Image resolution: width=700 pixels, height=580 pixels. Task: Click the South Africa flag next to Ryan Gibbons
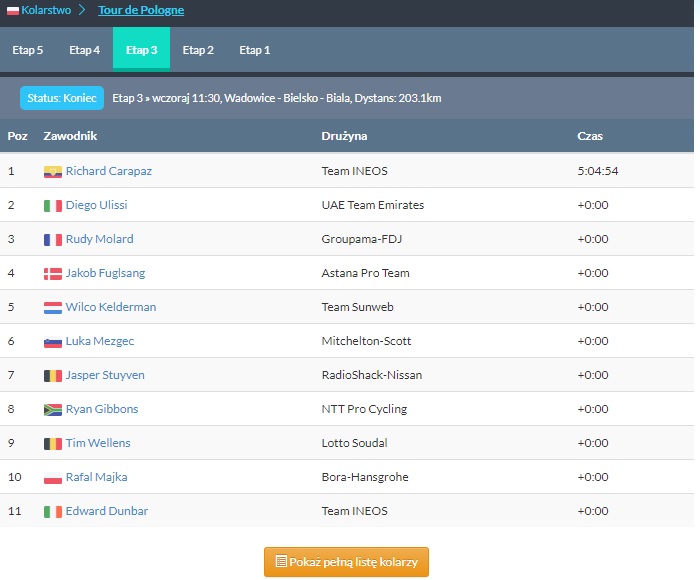[53, 410]
